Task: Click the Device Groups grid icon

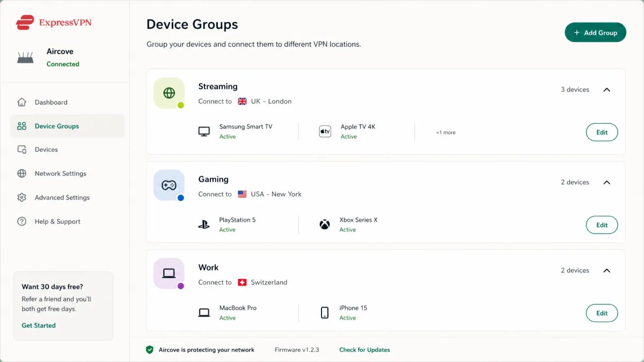Action: point(21,126)
